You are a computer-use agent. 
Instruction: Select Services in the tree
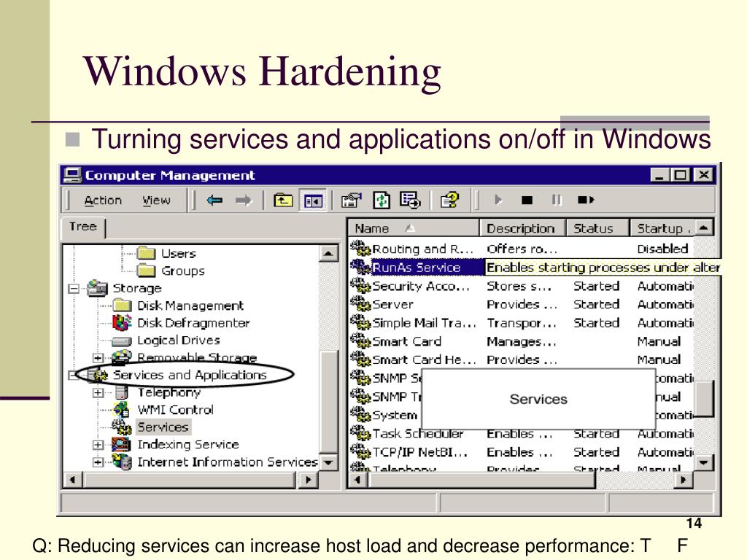pyautogui.click(x=163, y=427)
